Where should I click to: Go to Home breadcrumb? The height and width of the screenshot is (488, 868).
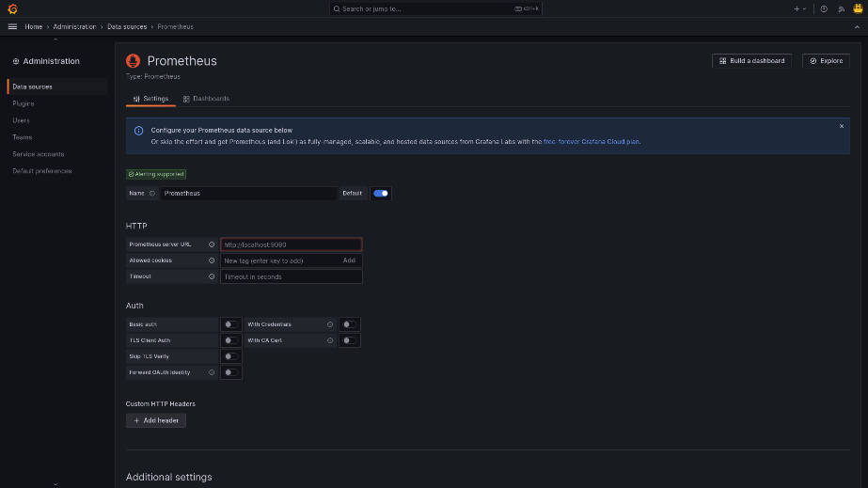point(33,26)
